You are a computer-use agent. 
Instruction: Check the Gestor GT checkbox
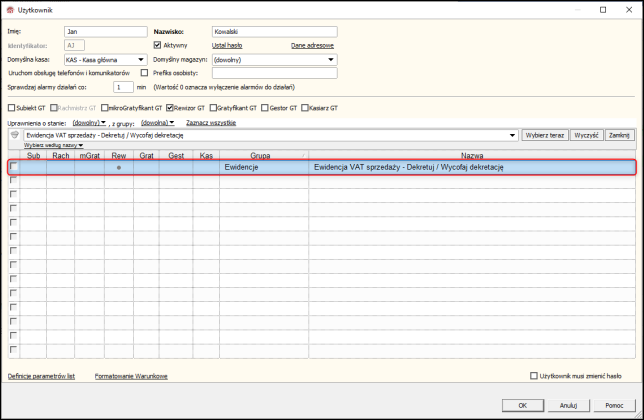pyautogui.click(x=265, y=108)
